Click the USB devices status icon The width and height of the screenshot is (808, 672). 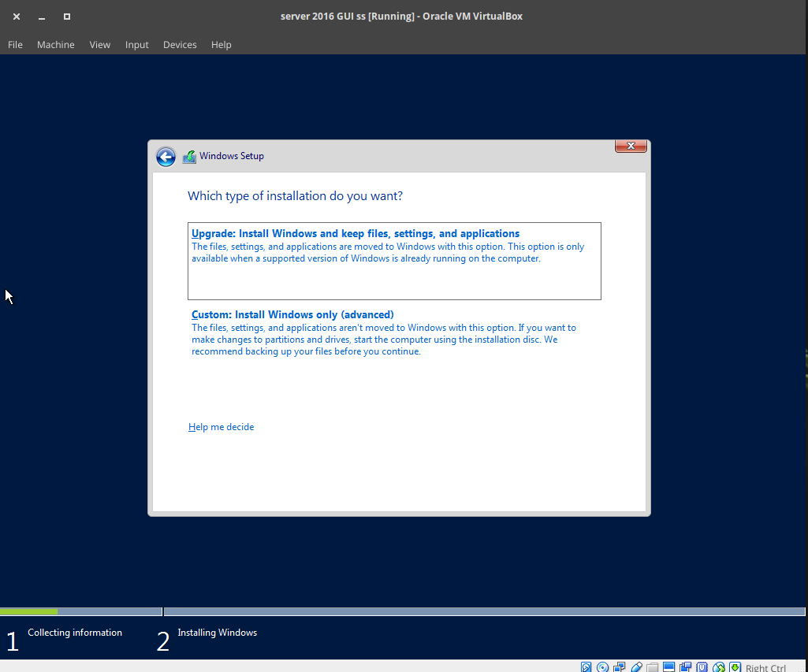[x=636, y=667]
